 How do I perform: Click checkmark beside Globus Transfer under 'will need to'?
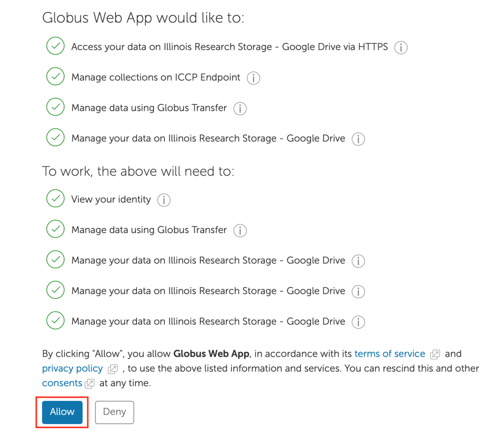[x=55, y=229]
